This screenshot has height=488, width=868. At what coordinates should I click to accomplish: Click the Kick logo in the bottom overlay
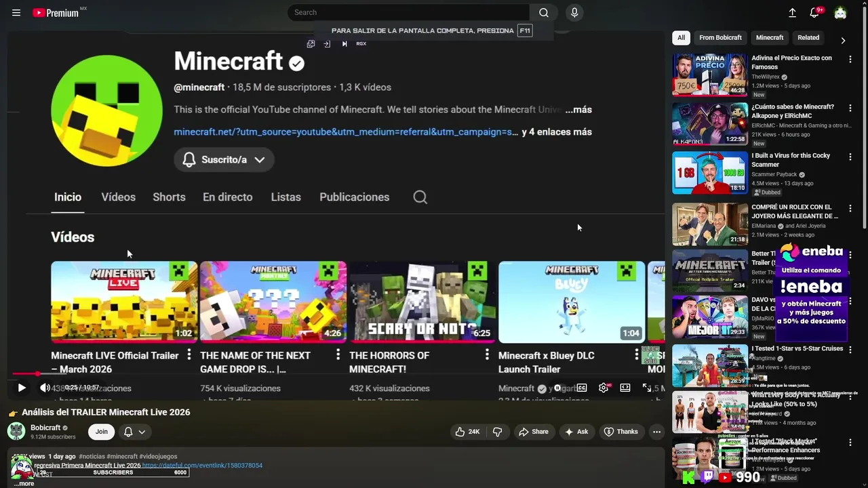[x=688, y=478]
